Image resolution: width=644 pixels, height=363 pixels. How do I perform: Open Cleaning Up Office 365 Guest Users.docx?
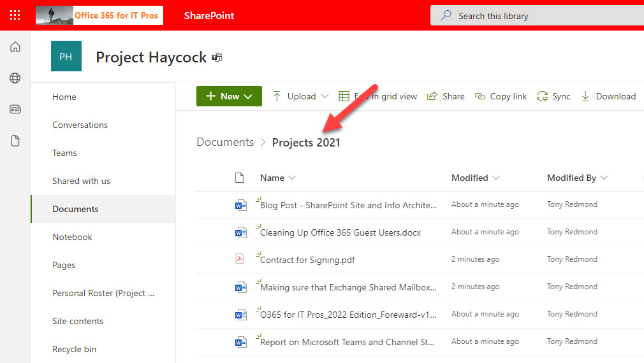(340, 232)
